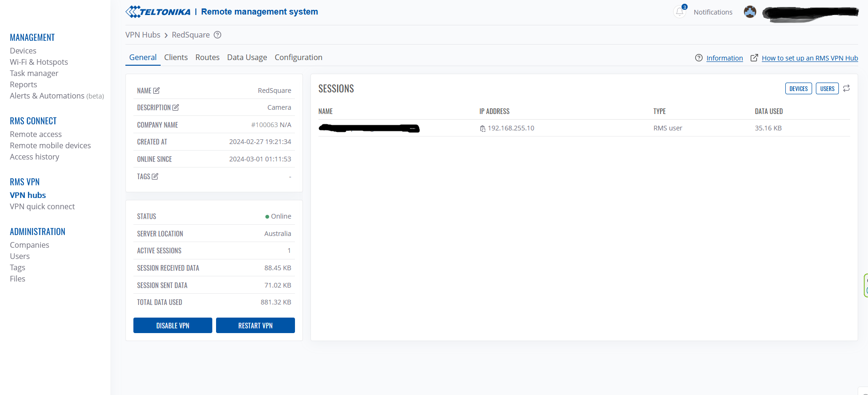Filter sessions by Devices
868x395 pixels.
(798, 88)
